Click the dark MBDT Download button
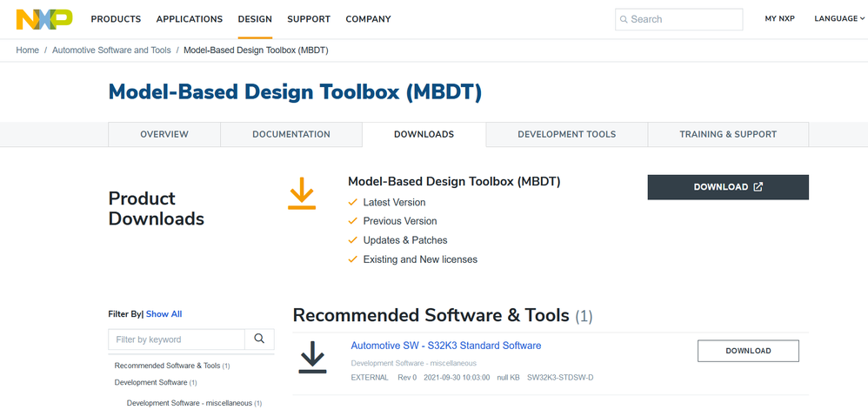 pos(728,187)
